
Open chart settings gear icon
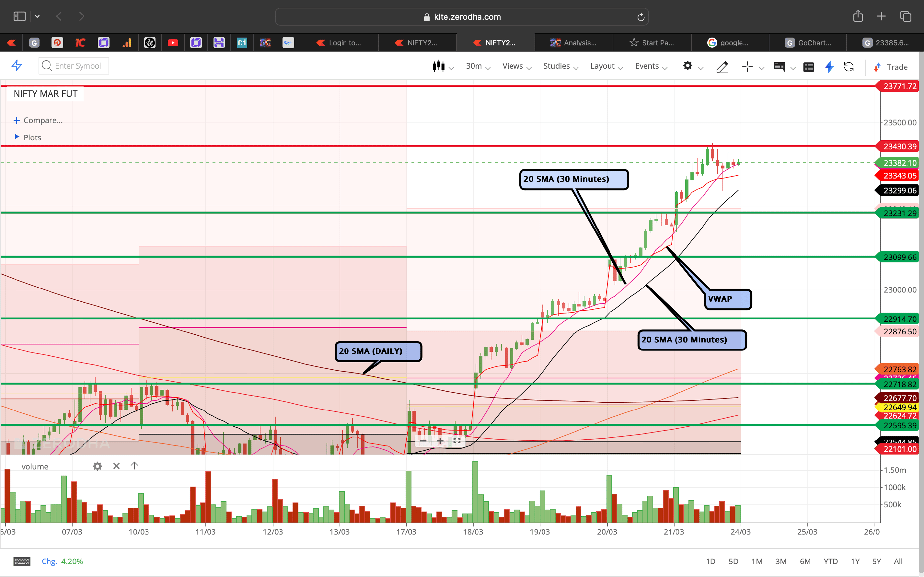tap(688, 66)
